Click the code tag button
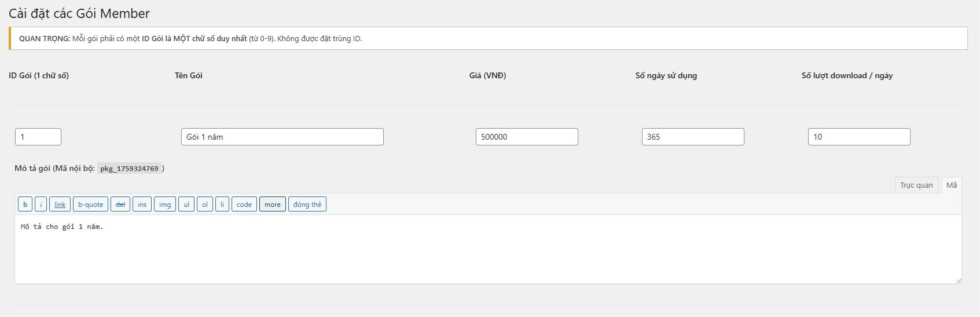The image size is (980, 317). pyautogui.click(x=244, y=205)
